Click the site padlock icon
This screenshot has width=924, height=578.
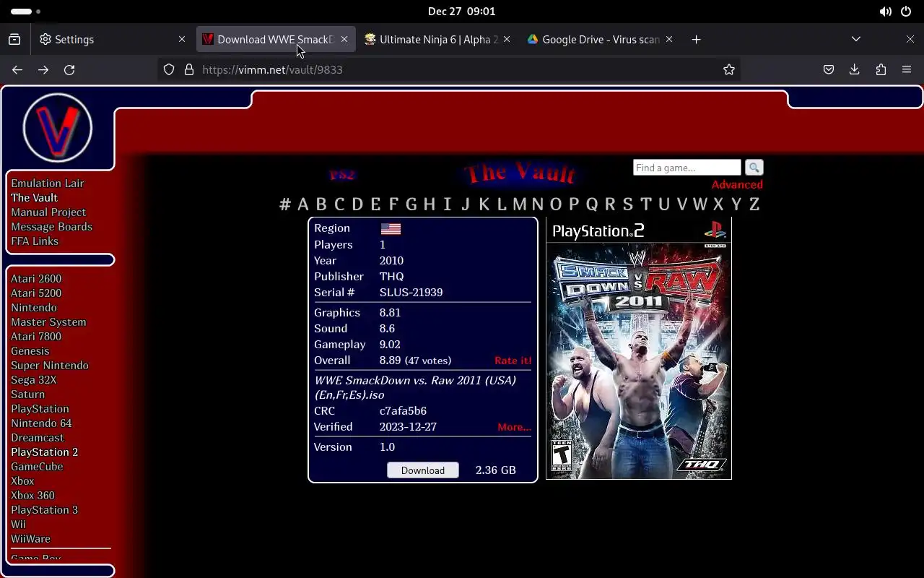189,69
